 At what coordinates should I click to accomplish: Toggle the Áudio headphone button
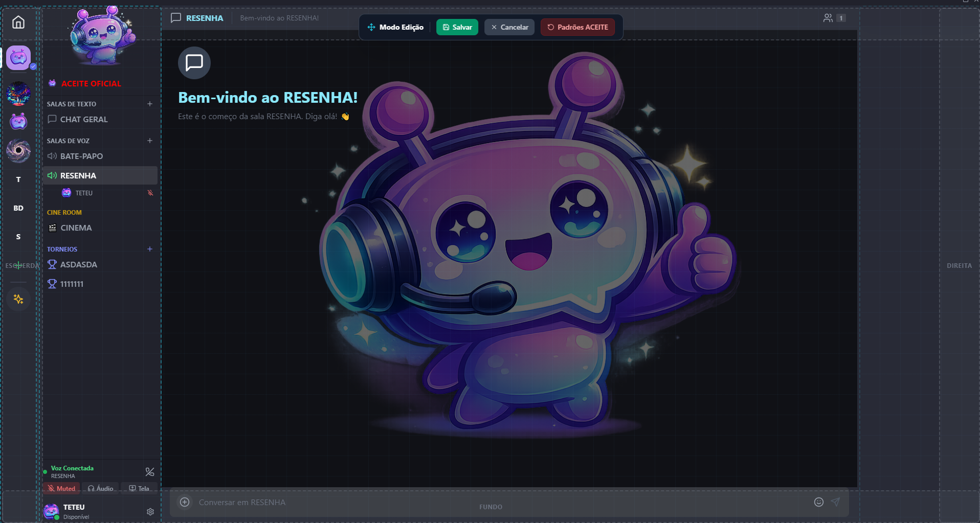[100, 488]
